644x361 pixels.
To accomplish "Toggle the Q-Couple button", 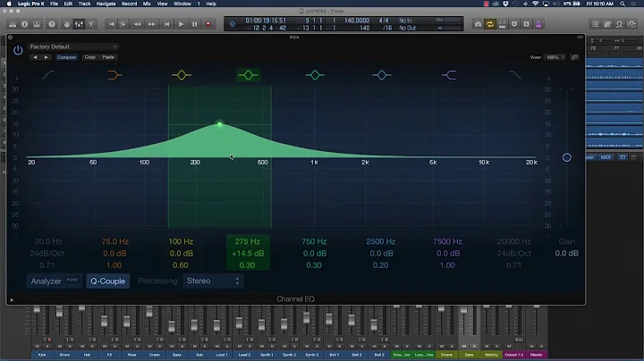I will pyautogui.click(x=107, y=281).
